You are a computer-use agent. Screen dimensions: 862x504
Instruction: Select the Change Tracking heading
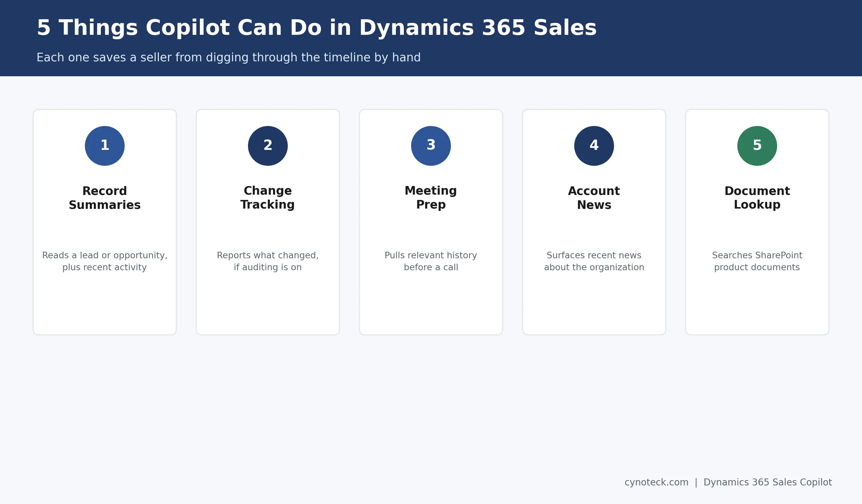(268, 198)
